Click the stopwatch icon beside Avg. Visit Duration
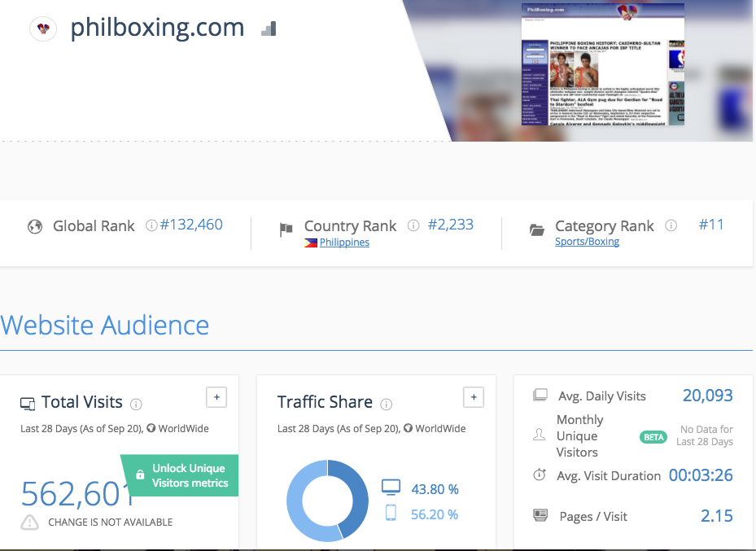This screenshot has width=756, height=551. 540,474
